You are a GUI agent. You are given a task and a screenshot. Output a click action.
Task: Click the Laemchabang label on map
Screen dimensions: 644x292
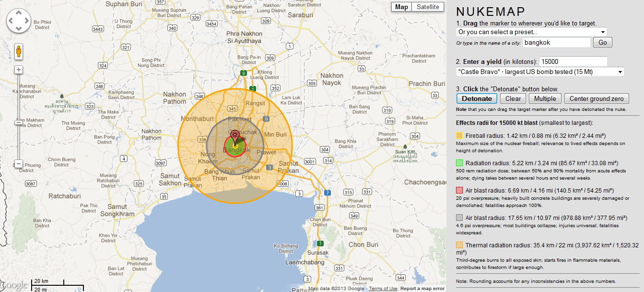(x=306, y=263)
